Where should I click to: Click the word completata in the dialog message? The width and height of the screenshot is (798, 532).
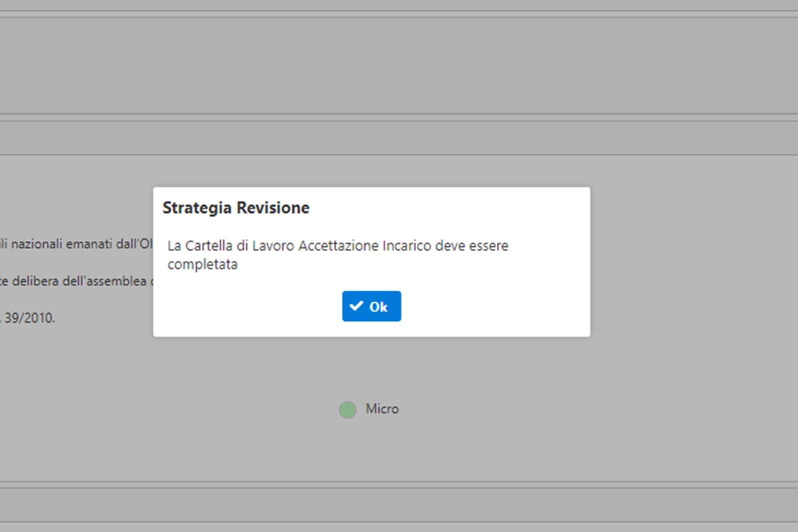coord(202,264)
